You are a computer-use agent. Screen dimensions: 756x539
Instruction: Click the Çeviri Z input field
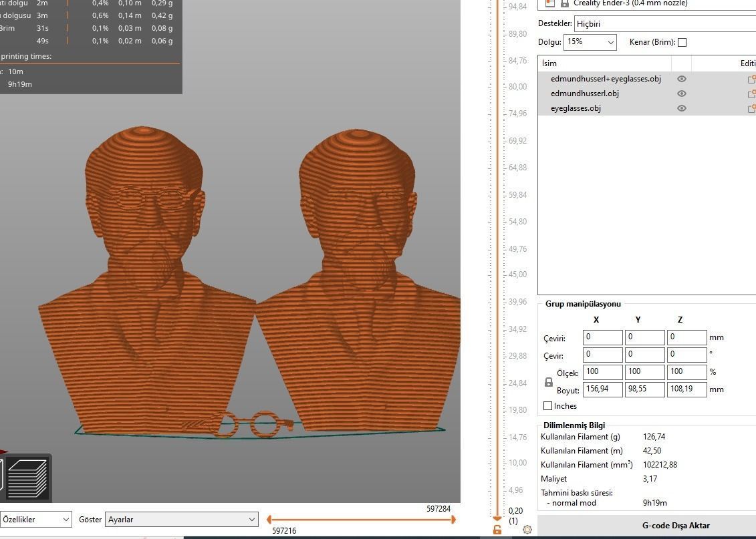click(x=686, y=337)
